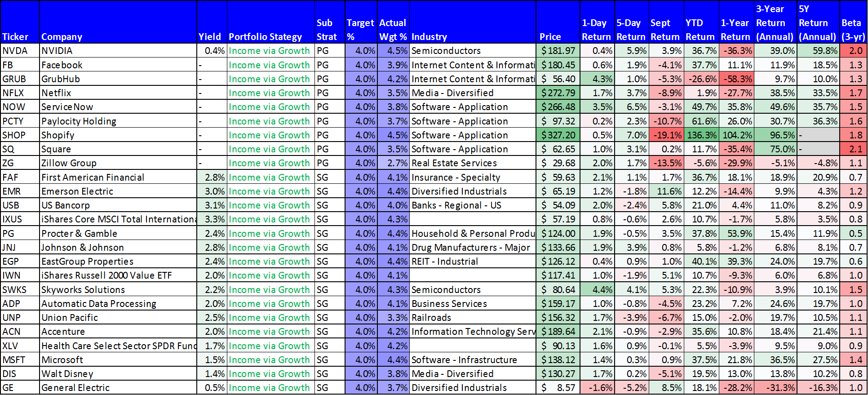Screen dimensions: 868x395
Task: Click Zillow's Real Estate Services industry
Action: [473, 163]
